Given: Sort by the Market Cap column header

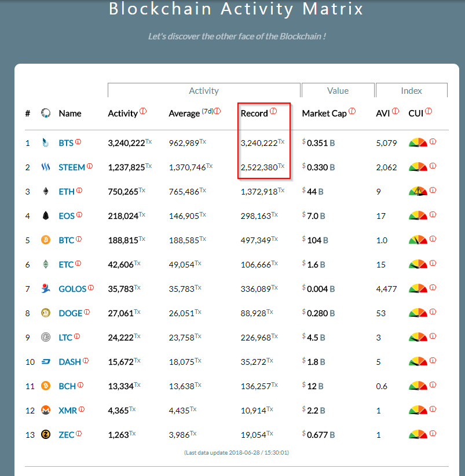Looking at the screenshot, I should pyautogui.click(x=324, y=113).
